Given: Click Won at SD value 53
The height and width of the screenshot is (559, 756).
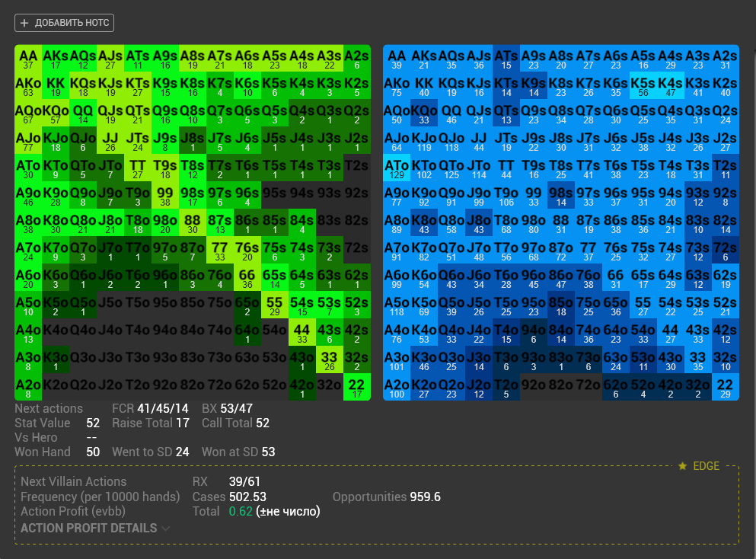Looking at the screenshot, I should (x=268, y=452).
